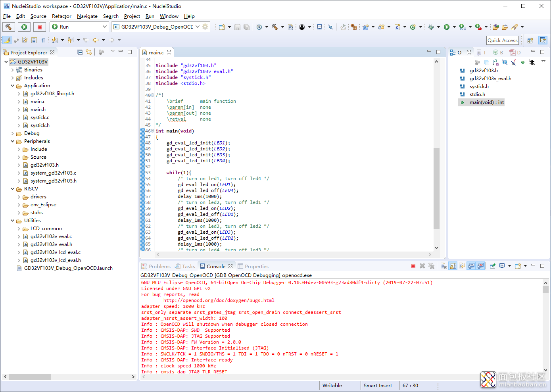Click the Quick Access search field
551x392 pixels.
click(503, 40)
